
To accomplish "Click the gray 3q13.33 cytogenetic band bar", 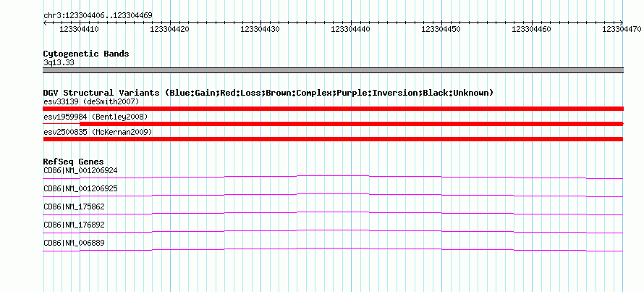I will (x=333, y=70).
